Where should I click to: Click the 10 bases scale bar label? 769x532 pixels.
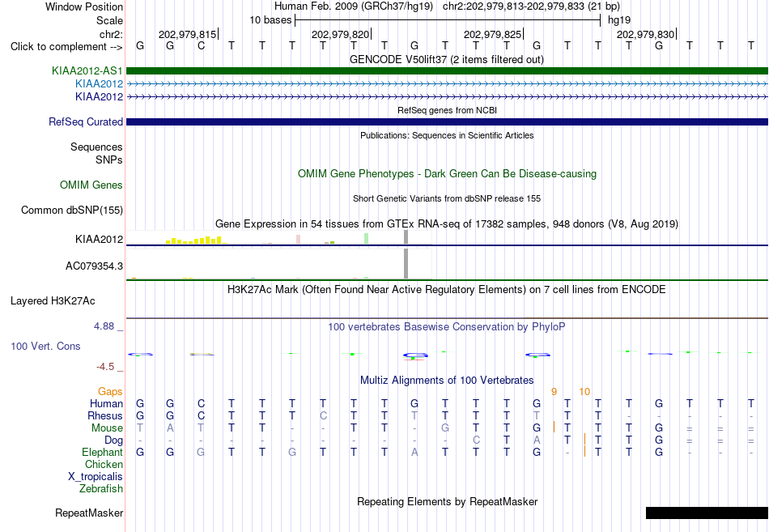pyautogui.click(x=270, y=20)
